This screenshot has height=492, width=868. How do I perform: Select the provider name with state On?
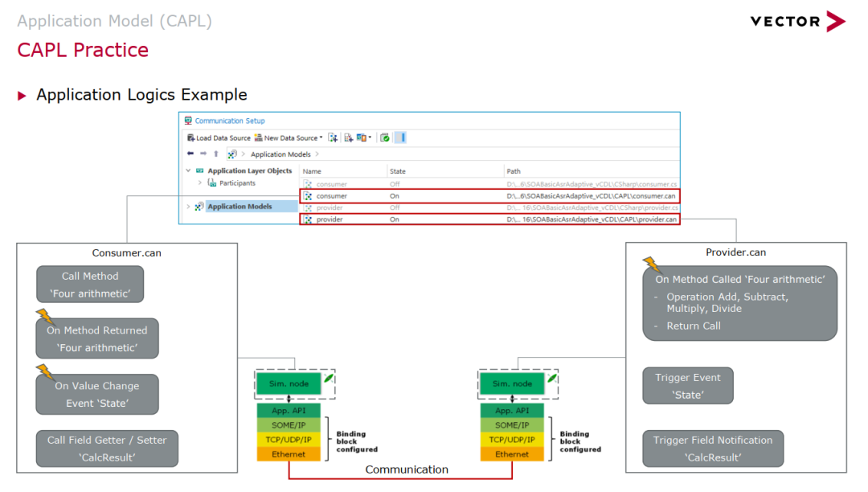330,219
